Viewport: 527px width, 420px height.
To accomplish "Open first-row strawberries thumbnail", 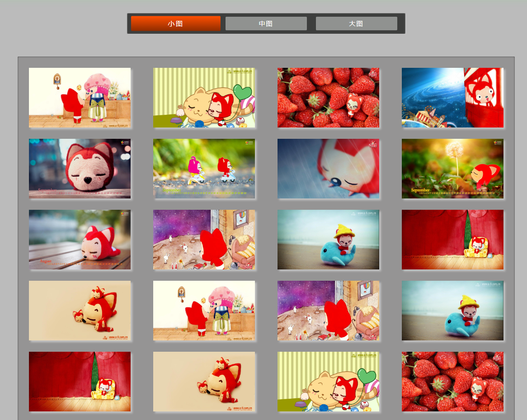I will pyautogui.click(x=329, y=98).
